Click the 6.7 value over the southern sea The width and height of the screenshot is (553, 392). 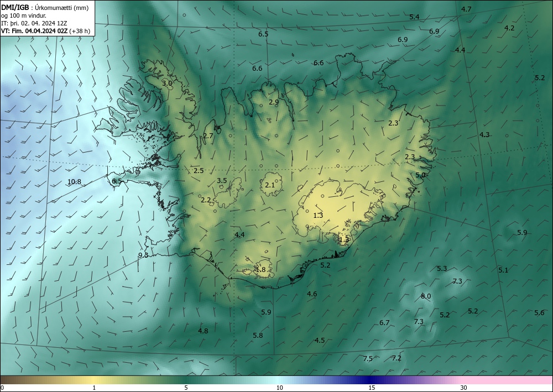(x=384, y=322)
